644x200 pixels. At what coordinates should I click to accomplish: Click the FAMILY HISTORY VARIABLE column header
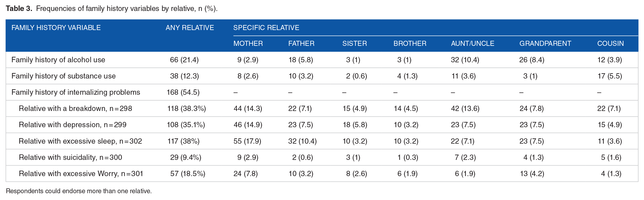pos(56,28)
